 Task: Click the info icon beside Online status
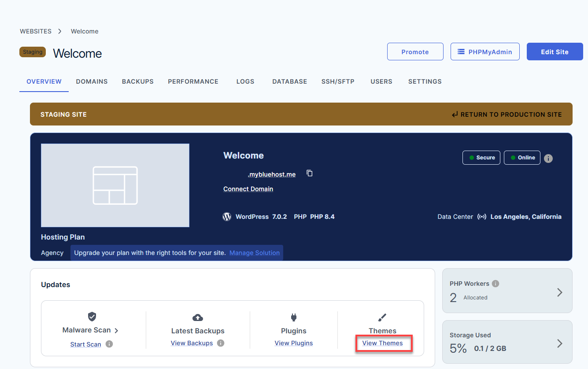548,159
